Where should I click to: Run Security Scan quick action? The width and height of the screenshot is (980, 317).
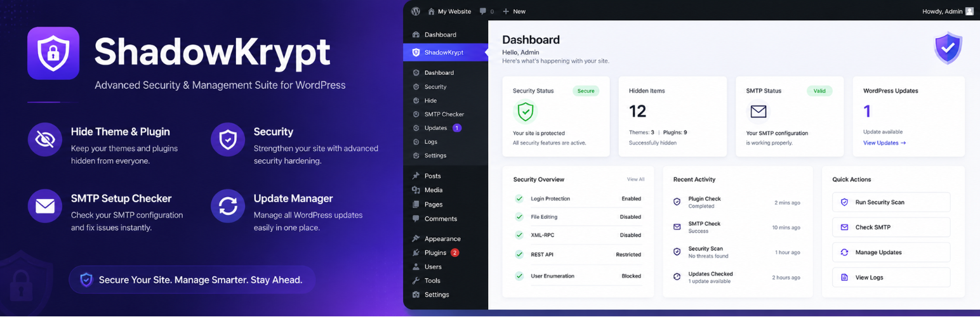pos(891,202)
